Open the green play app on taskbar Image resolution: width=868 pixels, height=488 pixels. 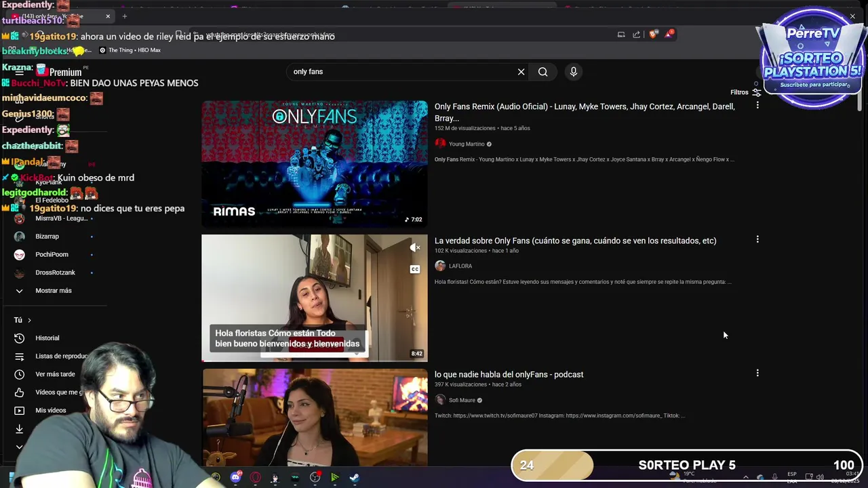tap(335, 477)
